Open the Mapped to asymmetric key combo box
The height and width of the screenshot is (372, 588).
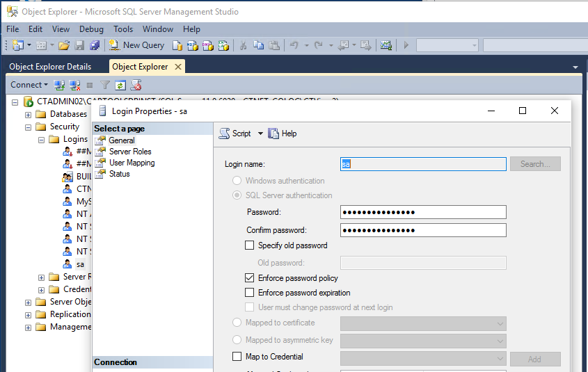pyautogui.click(x=423, y=341)
